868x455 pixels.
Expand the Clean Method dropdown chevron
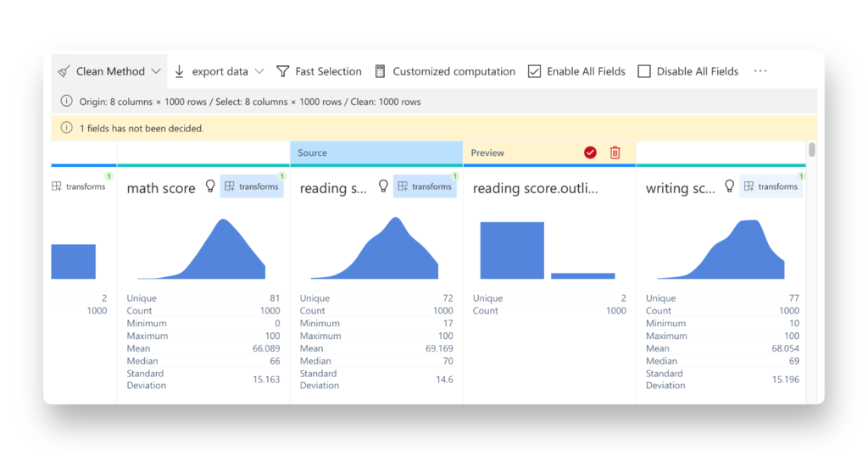156,71
